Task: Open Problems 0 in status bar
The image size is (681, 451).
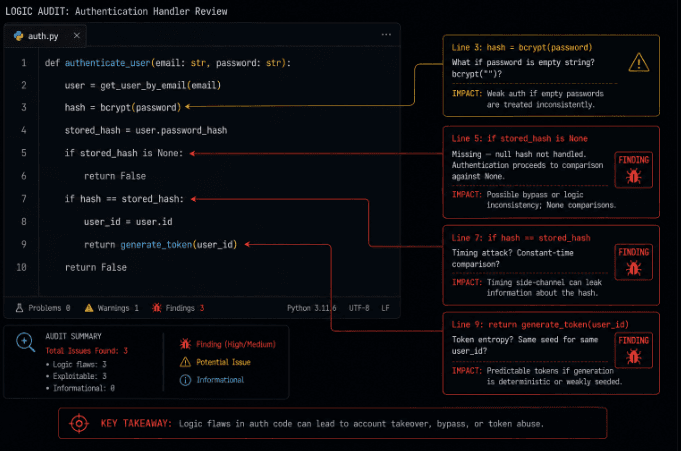Action: (x=43, y=308)
